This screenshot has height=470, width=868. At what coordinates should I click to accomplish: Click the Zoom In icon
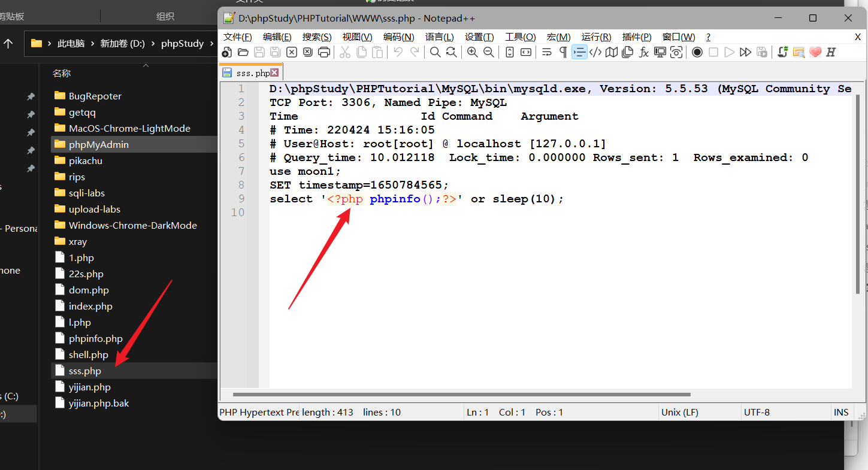pyautogui.click(x=472, y=52)
